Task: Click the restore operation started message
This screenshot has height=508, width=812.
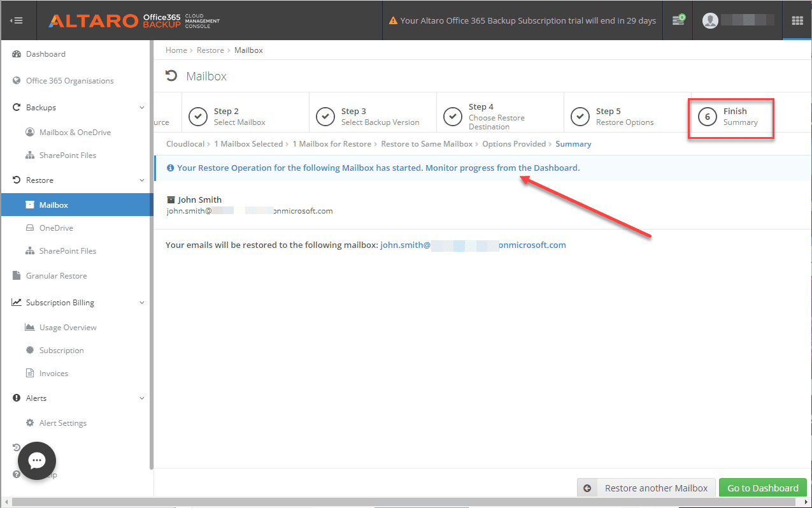Action: point(378,168)
